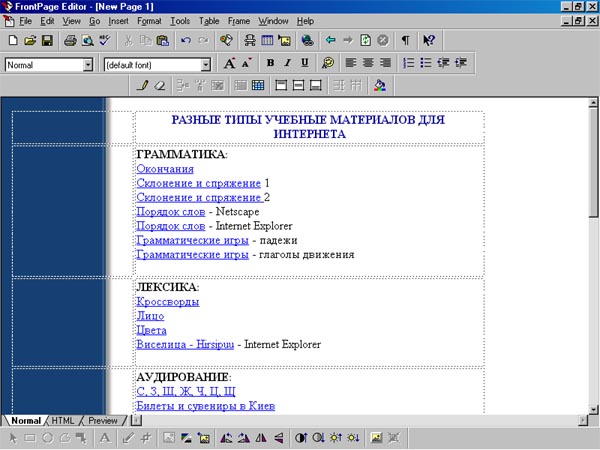Click the Кроссворды hyperlink
600x450 pixels.
coord(166,301)
